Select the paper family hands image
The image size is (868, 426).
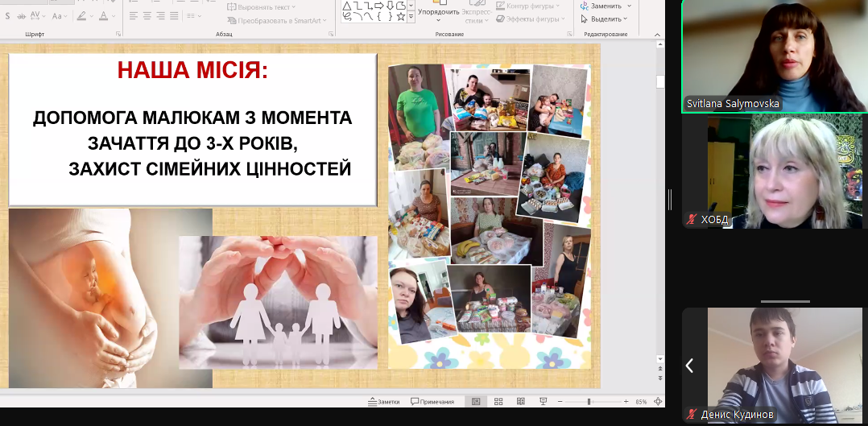click(278, 303)
